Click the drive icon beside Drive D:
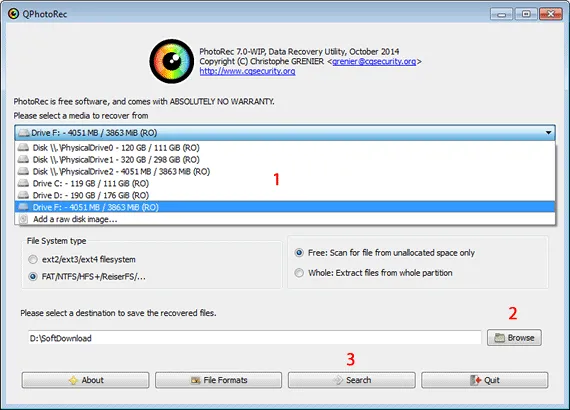 click(23, 195)
